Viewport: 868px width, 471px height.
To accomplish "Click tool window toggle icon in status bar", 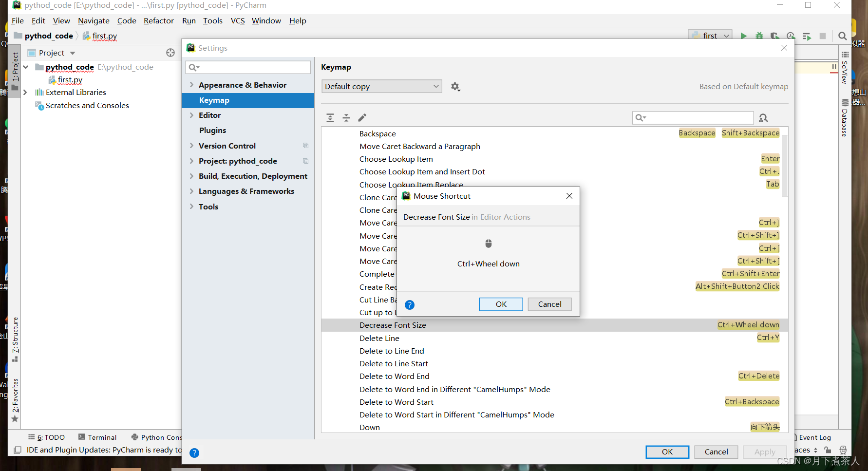I will pyautogui.click(x=18, y=450).
